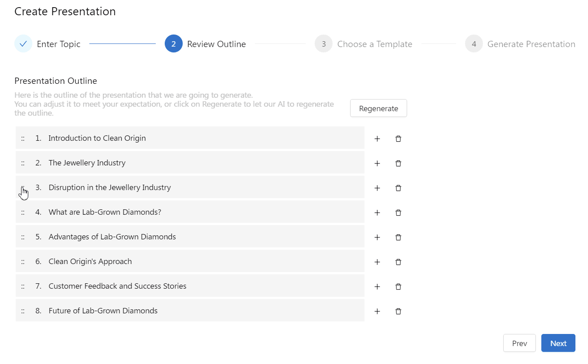Delete What are Lab-Grown Diamonds? row

pos(398,212)
